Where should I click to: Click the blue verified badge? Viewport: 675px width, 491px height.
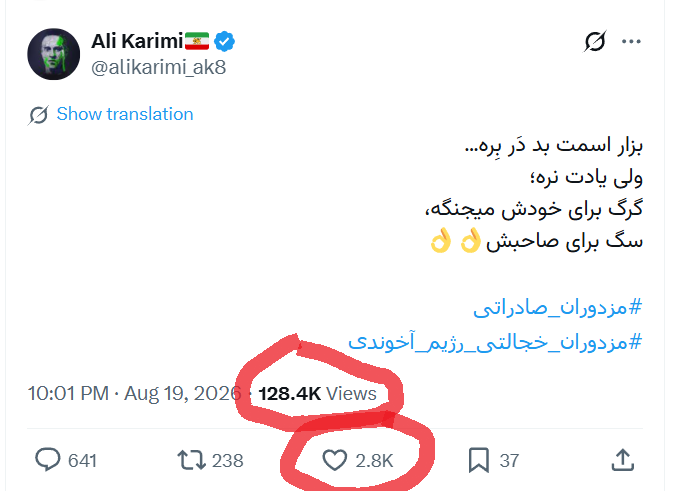[224, 41]
